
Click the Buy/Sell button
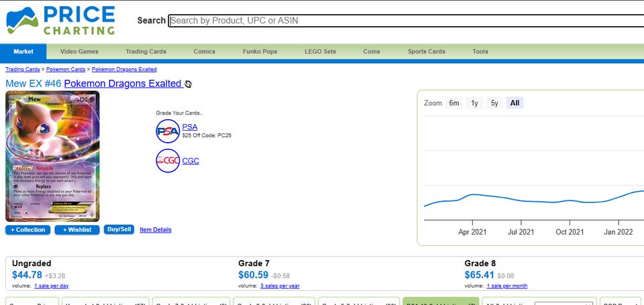[x=119, y=229]
